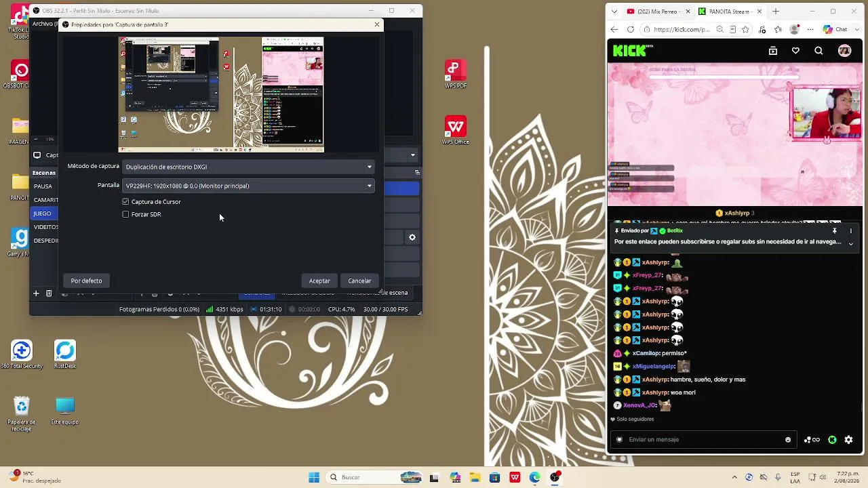Image resolution: width=868 pixels, height=488 pixels.
Task: Click the Aceptar button
Action: click(319, 281)
